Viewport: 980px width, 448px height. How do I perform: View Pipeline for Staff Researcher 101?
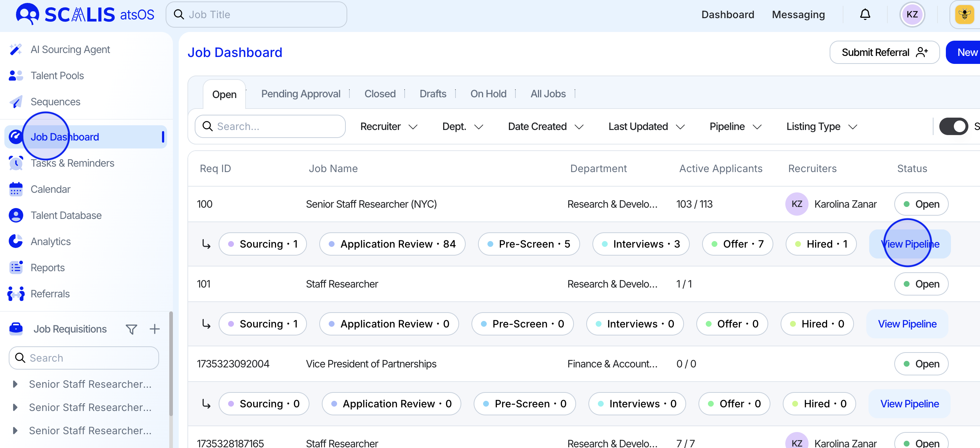click(907, 324)
